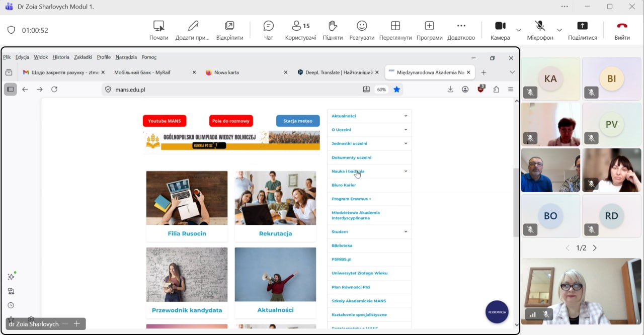Open the reactions menu
The width and height of the screenshot is (644, 335).
[362, 30]
